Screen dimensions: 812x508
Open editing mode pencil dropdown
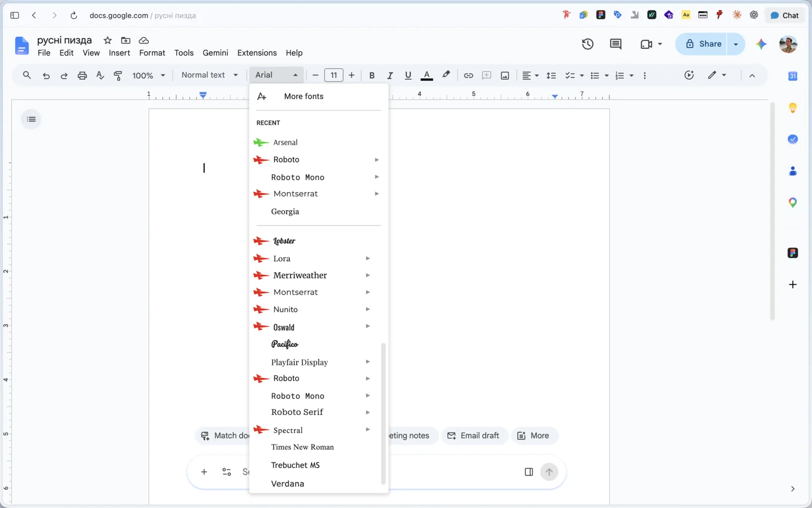coord(717,75)
